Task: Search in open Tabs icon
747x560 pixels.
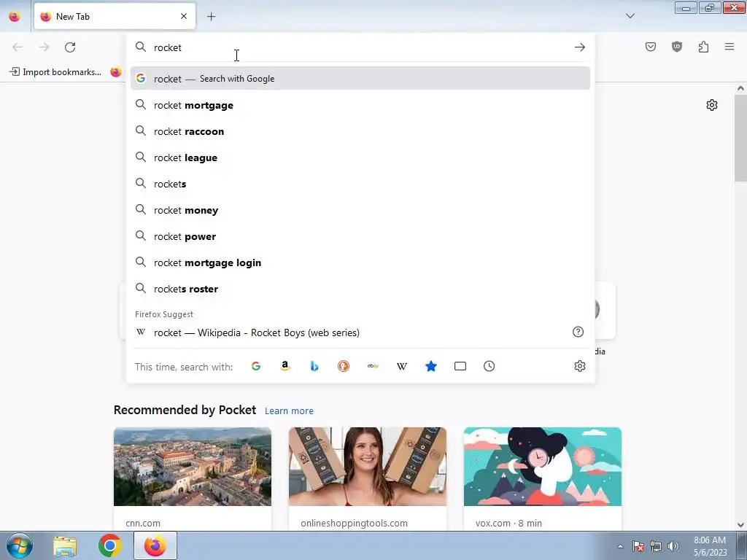Action: pyautogui.click(x=460, y=366)
